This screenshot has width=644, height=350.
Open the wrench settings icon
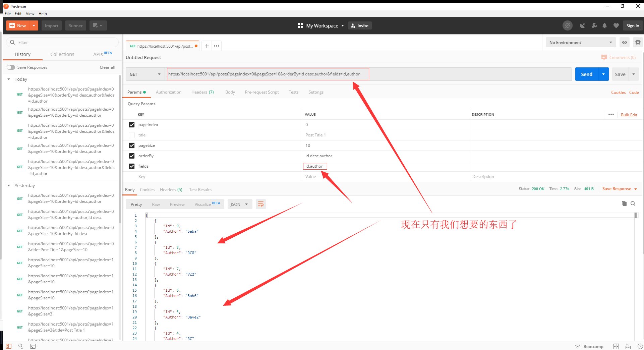594,25
